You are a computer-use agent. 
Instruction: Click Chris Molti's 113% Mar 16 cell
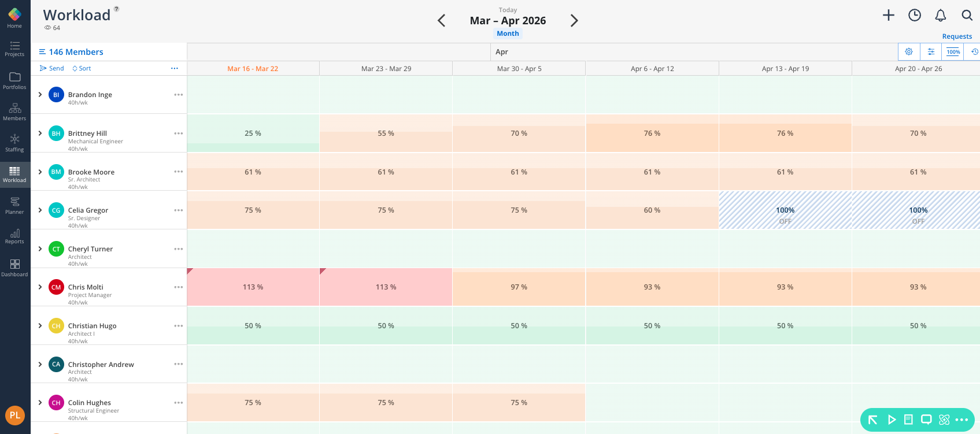click(x=253, y=287)
